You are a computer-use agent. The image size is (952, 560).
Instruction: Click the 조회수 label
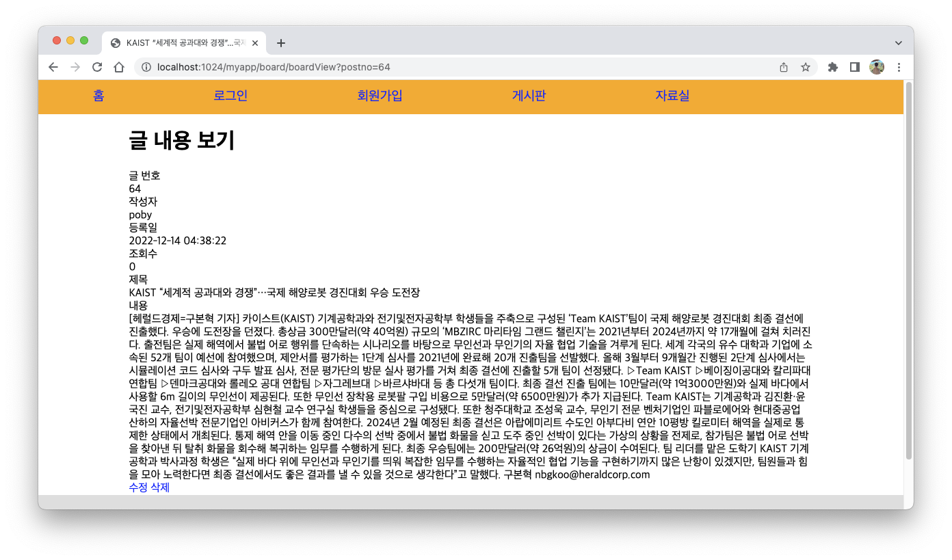143,254
